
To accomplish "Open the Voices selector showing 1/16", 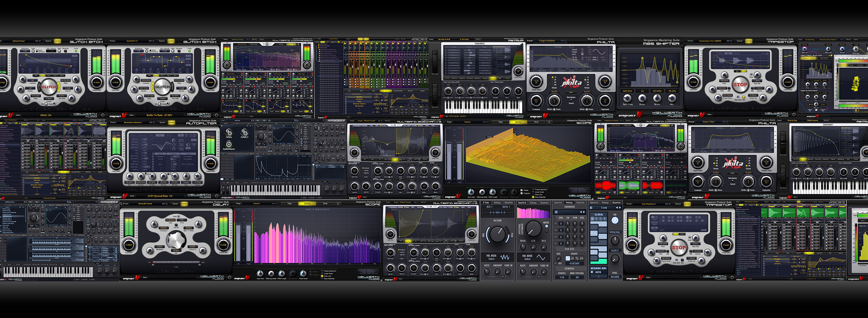I will pyautogui.click(x=562, y=277).
